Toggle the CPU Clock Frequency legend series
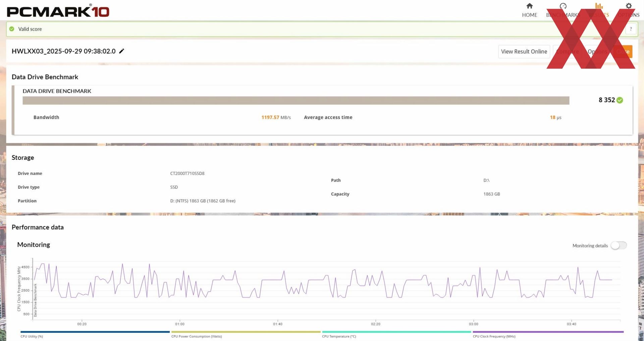Image resolution: width=644 pixels, height=341 pixels. pos(494,336)
